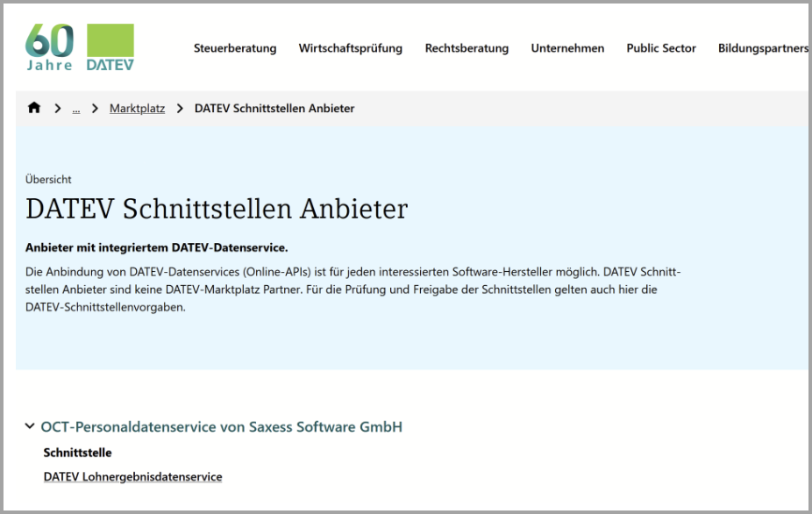Click 'Anbieter mit integriertem DATEV-Datenservice.' text
The height and width of the screenshot is (514, 812).
point(156,247)
